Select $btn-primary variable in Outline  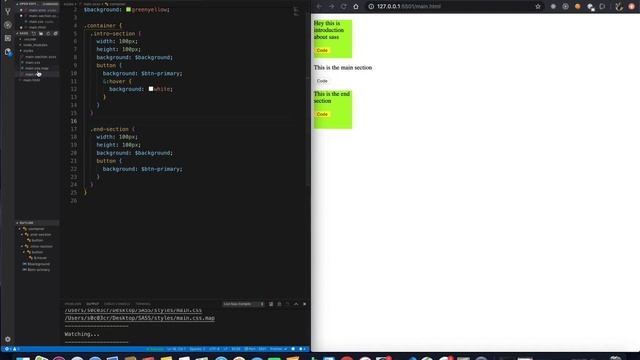37,270
